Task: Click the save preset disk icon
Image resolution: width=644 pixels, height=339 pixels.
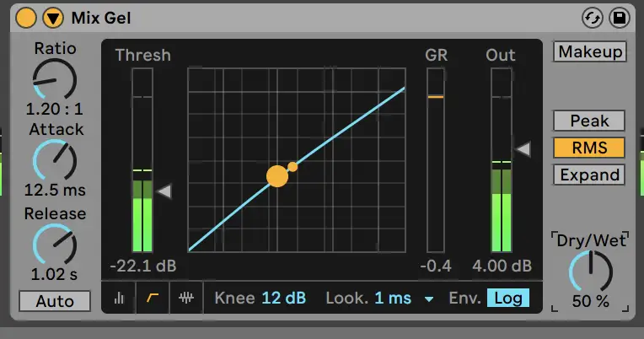Action: [x=620, y=17]
